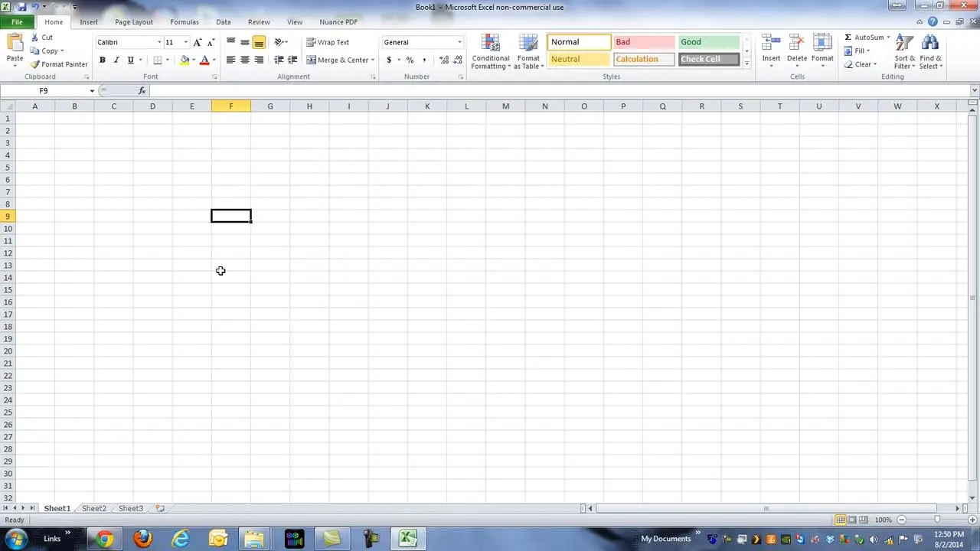
Task: Toggle Bold formatting
Action: [x=102, y=60]
